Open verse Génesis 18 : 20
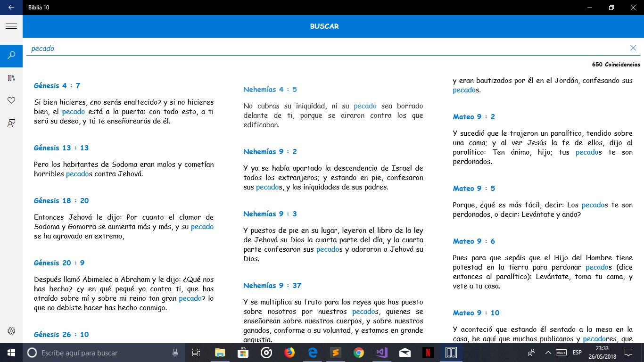The height and width of the screenshot is (362, 644). click(x=61, y=200)
